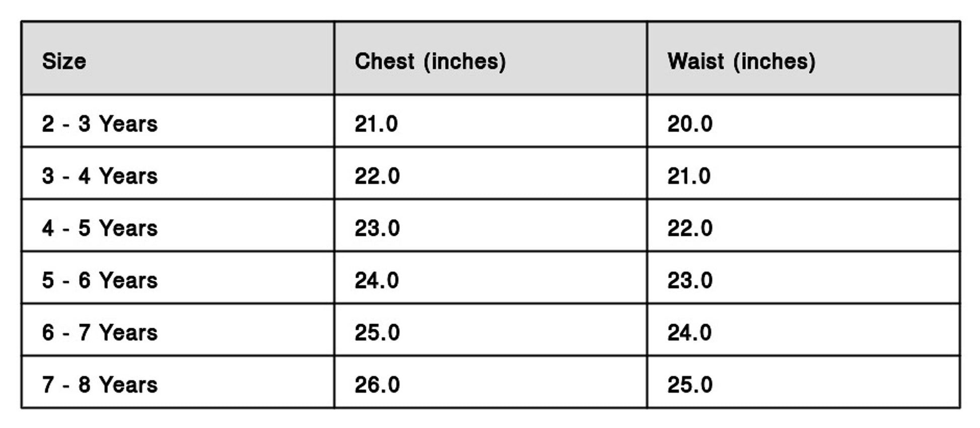Select the 3 - 4 Years size cell
Screen dimensions: 980x428
[x=100, y=176]
